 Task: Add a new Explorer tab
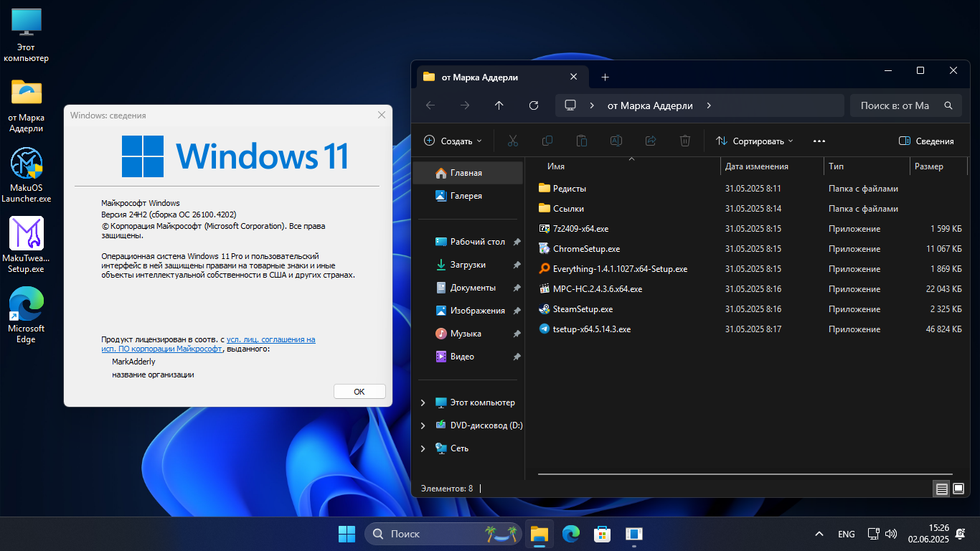[605, 77]
